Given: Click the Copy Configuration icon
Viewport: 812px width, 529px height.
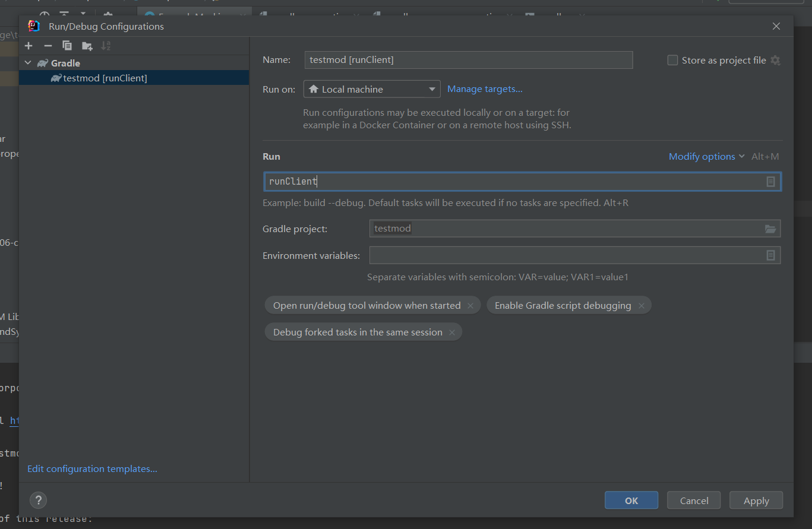Looking at the screenshot, I should pos(67,46).
